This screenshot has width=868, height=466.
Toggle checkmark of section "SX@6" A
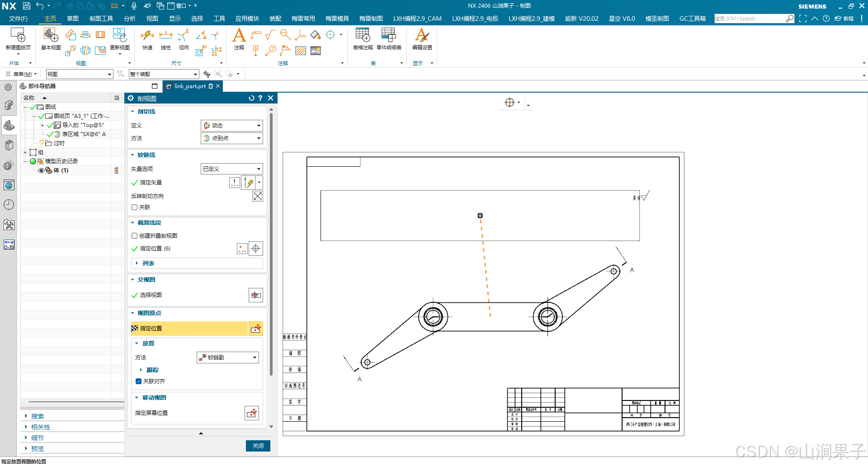tap(50, 134)
